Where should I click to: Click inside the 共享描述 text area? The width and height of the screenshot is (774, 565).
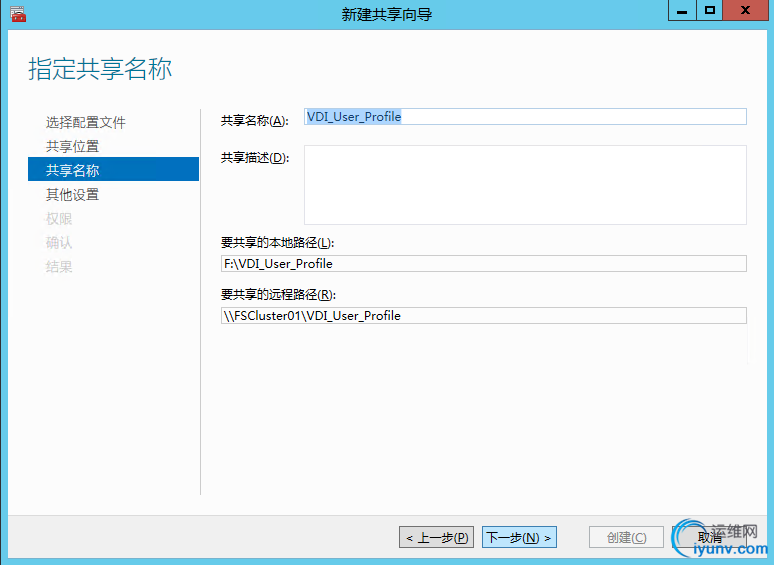point(525,185)
